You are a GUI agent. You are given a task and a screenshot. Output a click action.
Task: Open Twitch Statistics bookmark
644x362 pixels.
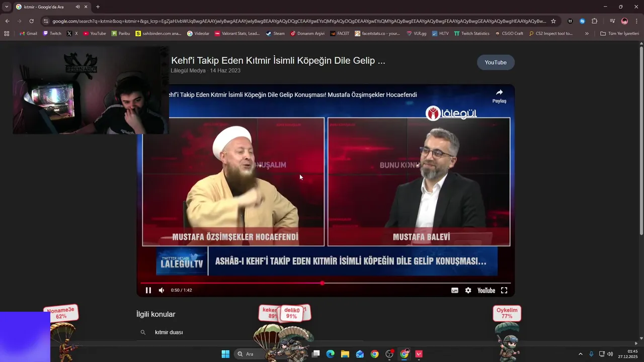(471, 34)
